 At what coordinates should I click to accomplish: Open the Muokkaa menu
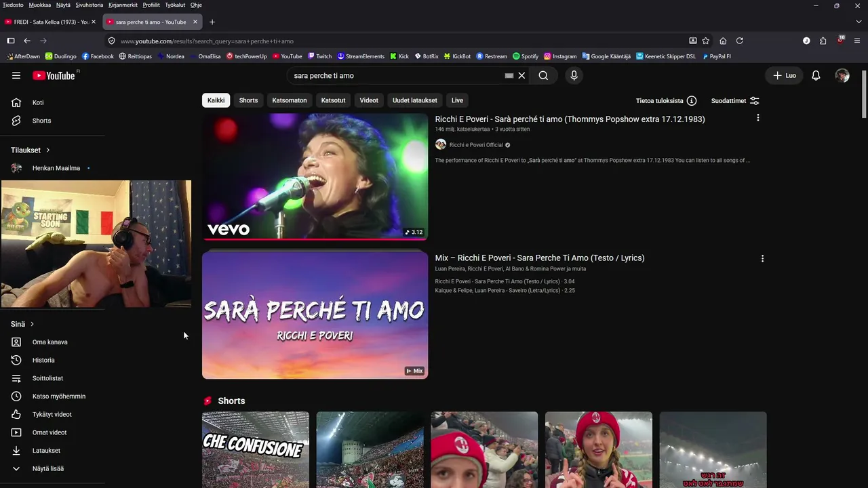click(x=40, y=5)
